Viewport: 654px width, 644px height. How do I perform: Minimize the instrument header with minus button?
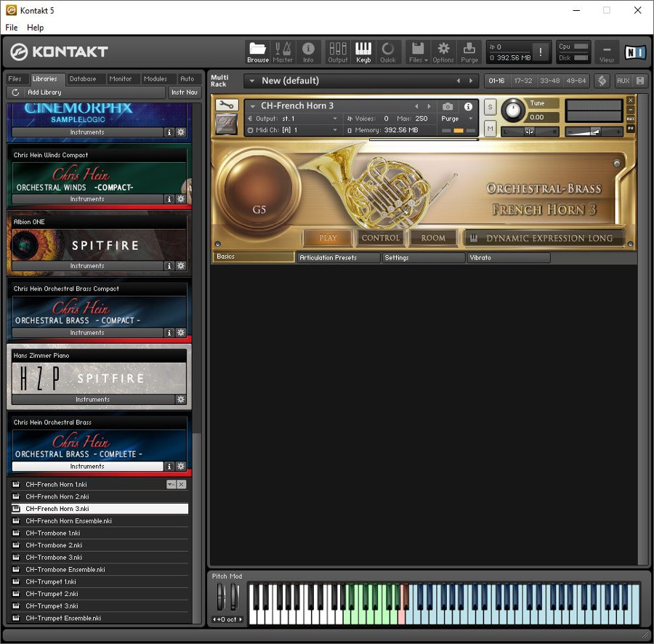pos(631,110)
